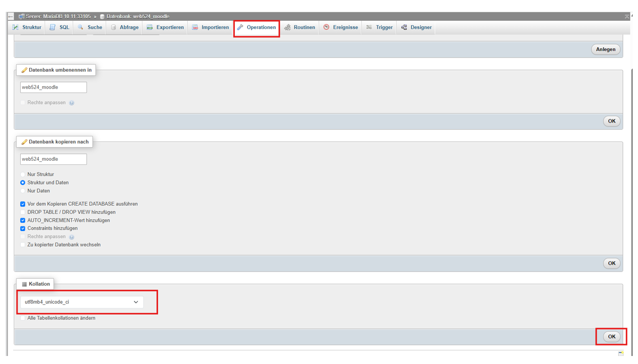The width and height of the screenshot is (638, 364).
Task: Toggle Vor dem Kopieren CREATE DATABASE ausführen checkbox
Action: (23, 204)
